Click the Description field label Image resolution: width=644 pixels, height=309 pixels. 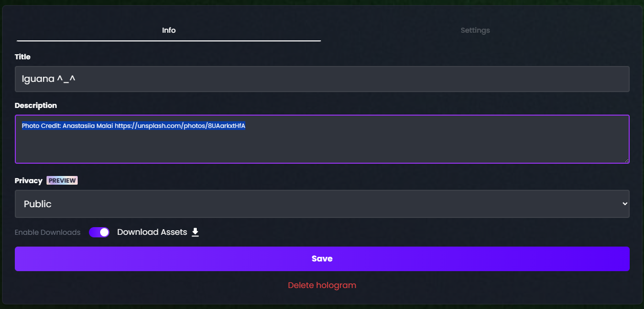[x=36, y=105]
